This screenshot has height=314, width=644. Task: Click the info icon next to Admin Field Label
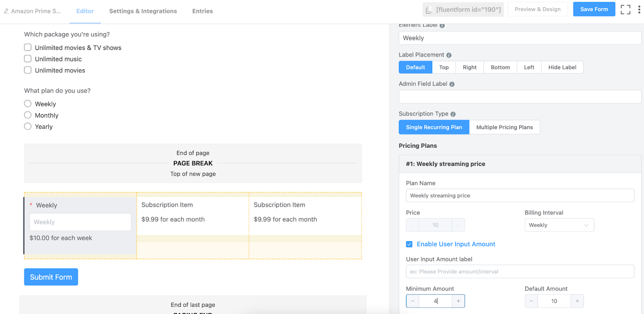pyautogui.click(x=452, y=84)
